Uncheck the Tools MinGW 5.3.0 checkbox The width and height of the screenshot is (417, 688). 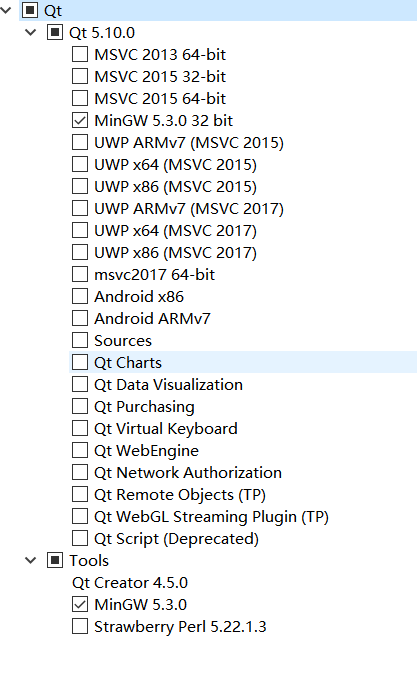tap(79, 604)
